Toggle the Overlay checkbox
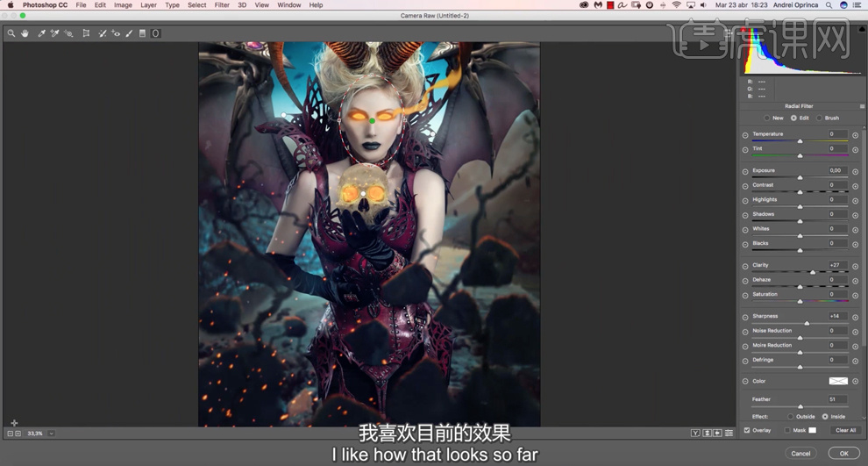 pyautogui.click(x=747, y=430)
